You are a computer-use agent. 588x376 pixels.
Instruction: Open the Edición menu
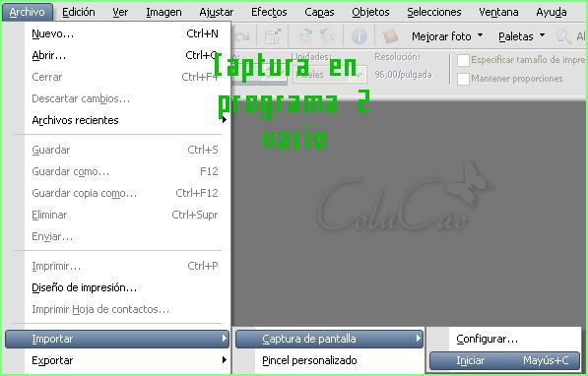pos(79,12)
